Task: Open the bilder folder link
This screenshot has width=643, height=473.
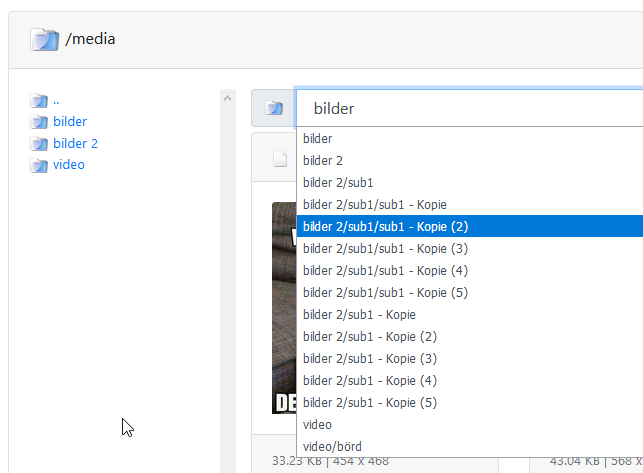Action: (70, 121)
